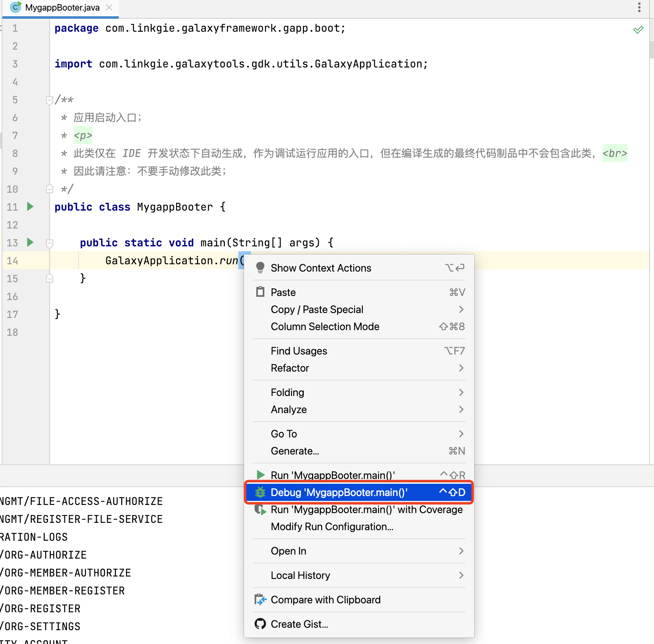This screenshot has width=654, height=644.
Task: Toggle the method fold end marker at line 15
Action: click(x=50, y=278)
